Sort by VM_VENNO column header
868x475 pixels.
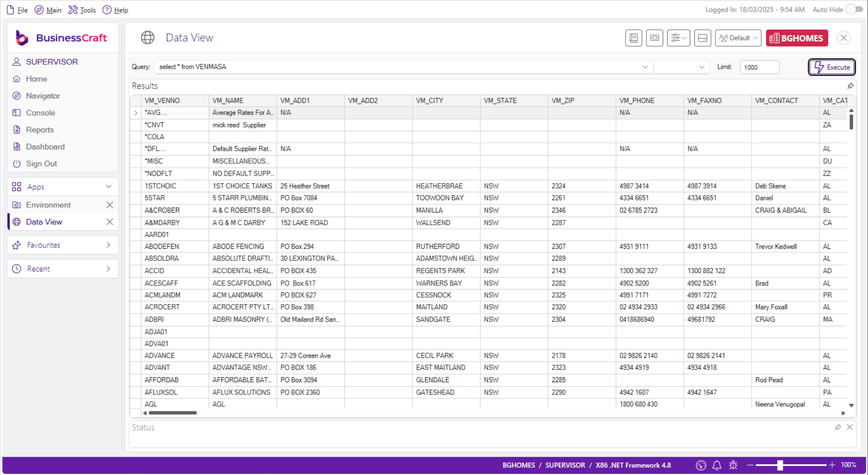click(x=175, y=100)
